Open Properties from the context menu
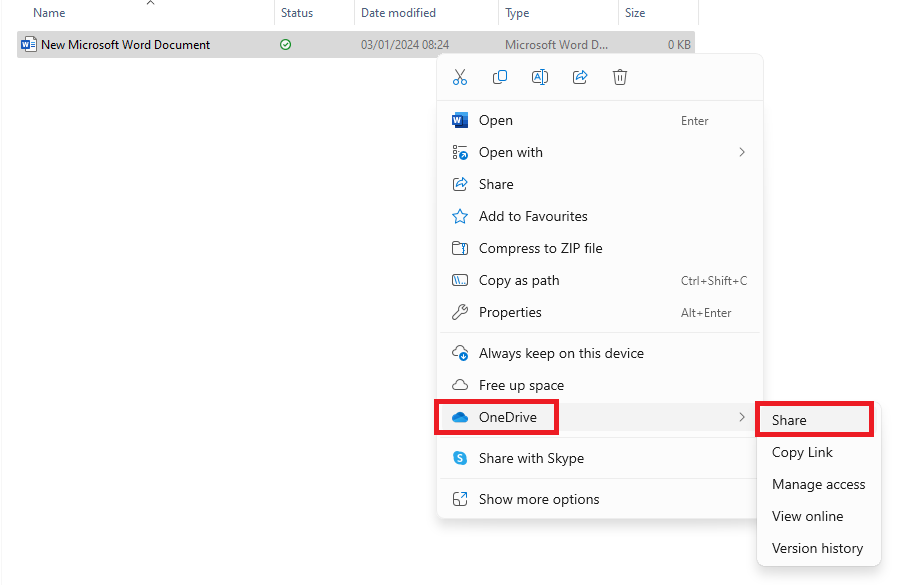The image size is (900, 585). tap(600, 313)
